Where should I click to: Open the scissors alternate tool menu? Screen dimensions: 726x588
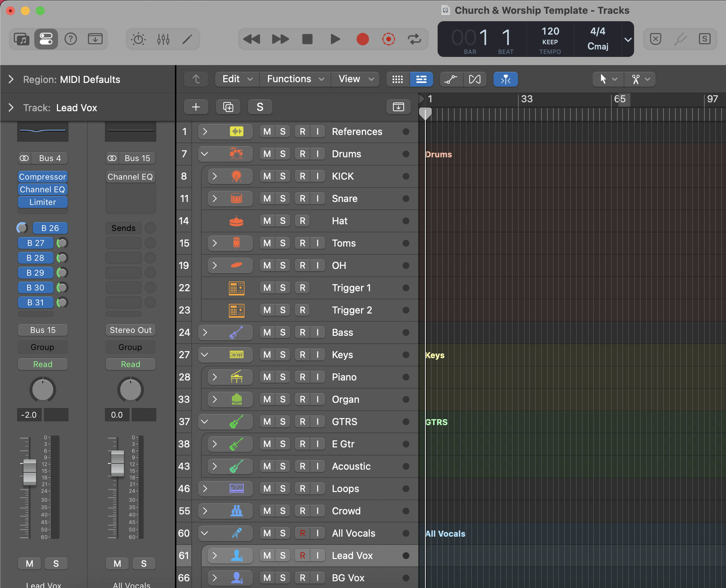(x=640, y=79)
